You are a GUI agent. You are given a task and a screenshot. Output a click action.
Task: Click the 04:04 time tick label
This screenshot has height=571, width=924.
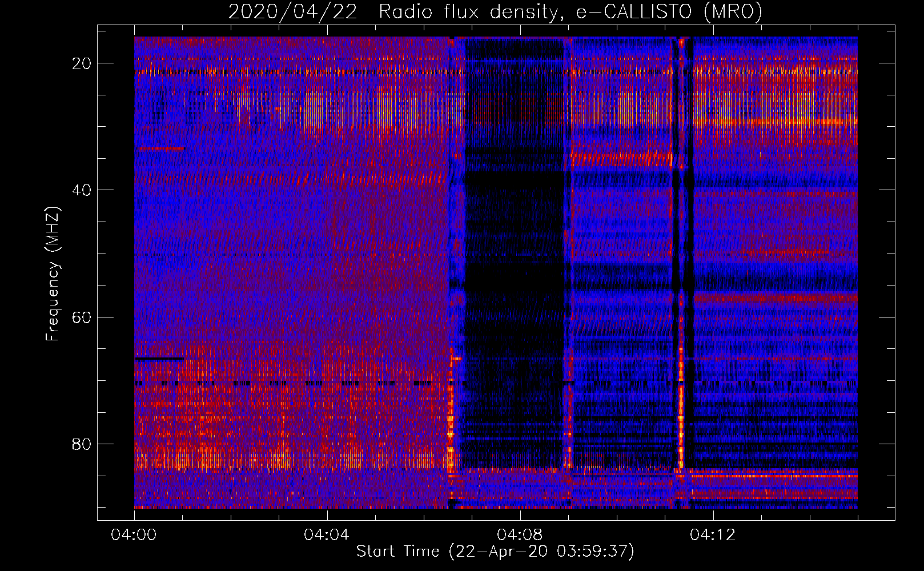[327, 534]
